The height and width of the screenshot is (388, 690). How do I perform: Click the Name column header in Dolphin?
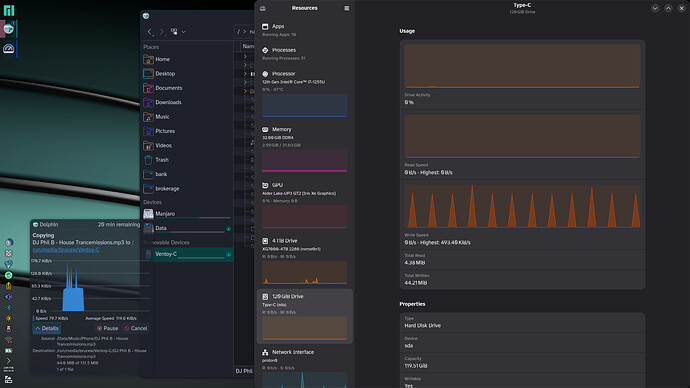click(248, 46)
